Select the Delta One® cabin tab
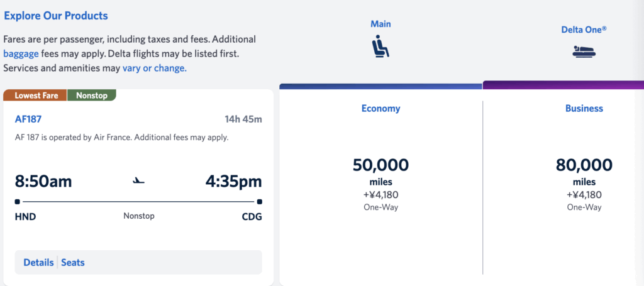Screen dimensions: 644x286 (584, 30)
